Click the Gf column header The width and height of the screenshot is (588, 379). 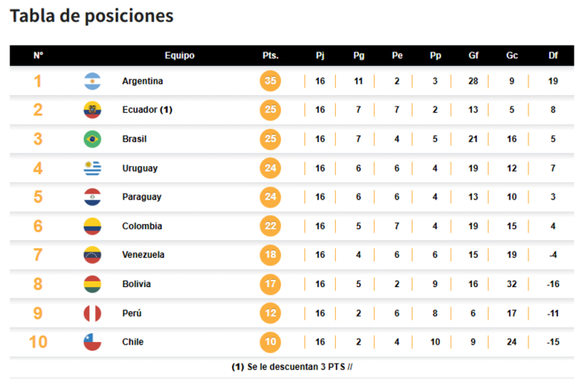tap(474, 56)
